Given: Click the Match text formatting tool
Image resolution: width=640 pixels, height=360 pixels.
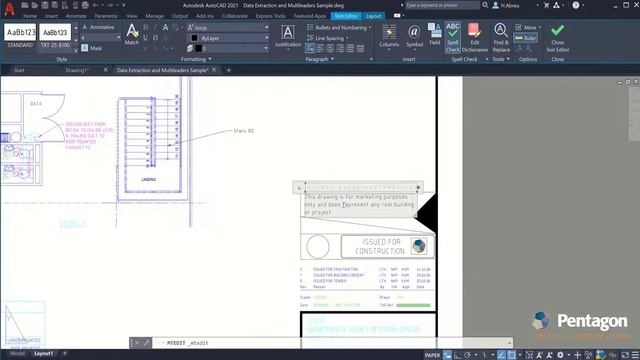Looking at the screenshot, I should click(x=132, y=34).
